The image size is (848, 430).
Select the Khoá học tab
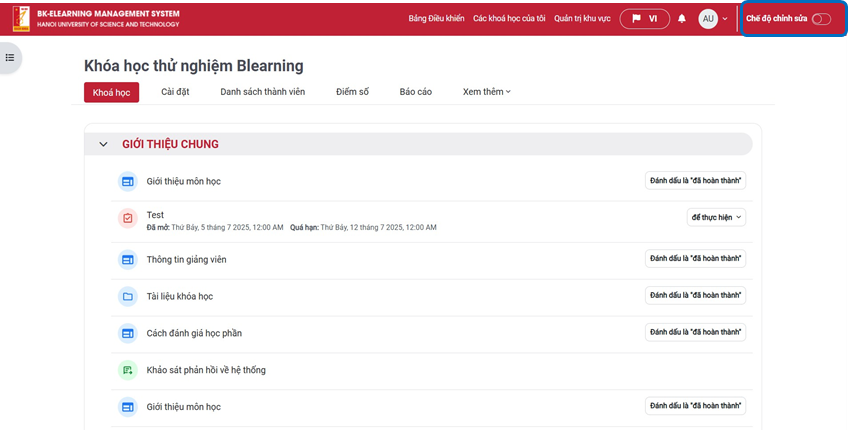pyautogui.click(x=111, y=92)
